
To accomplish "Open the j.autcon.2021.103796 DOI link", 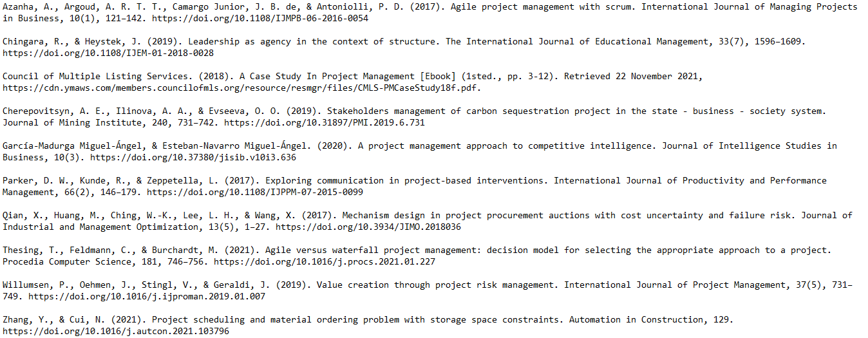I will 116,332.
